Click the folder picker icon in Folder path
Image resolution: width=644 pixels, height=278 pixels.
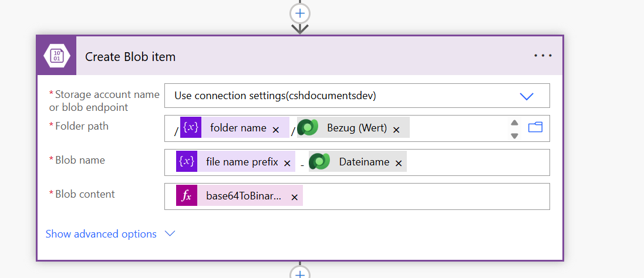[x=535, y=127]
